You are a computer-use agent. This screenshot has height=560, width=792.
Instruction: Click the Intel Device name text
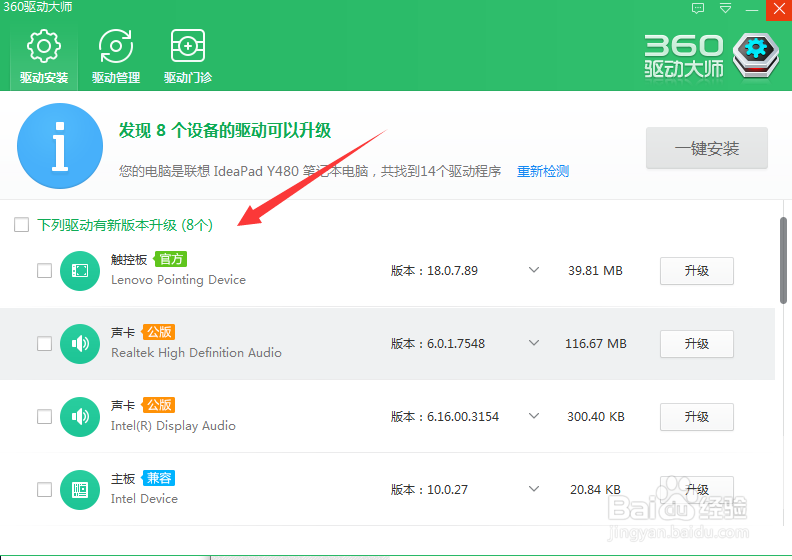tap(144, 499)
